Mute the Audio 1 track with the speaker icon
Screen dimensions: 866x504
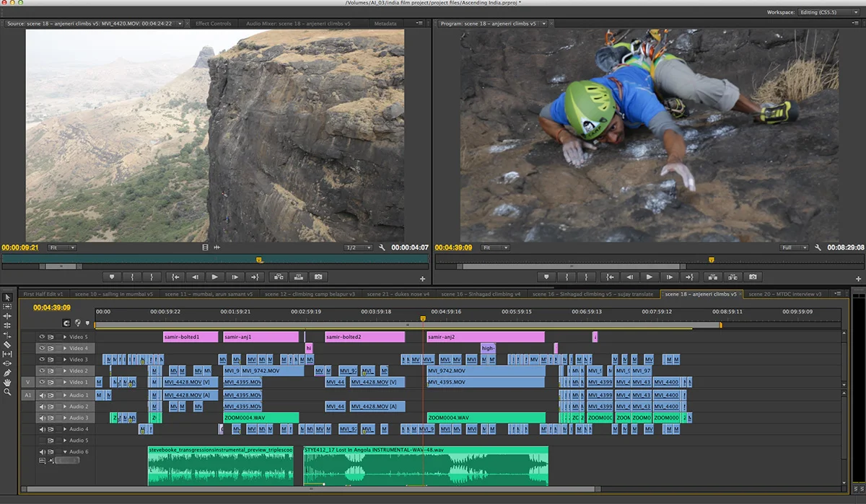click(42, 395)
